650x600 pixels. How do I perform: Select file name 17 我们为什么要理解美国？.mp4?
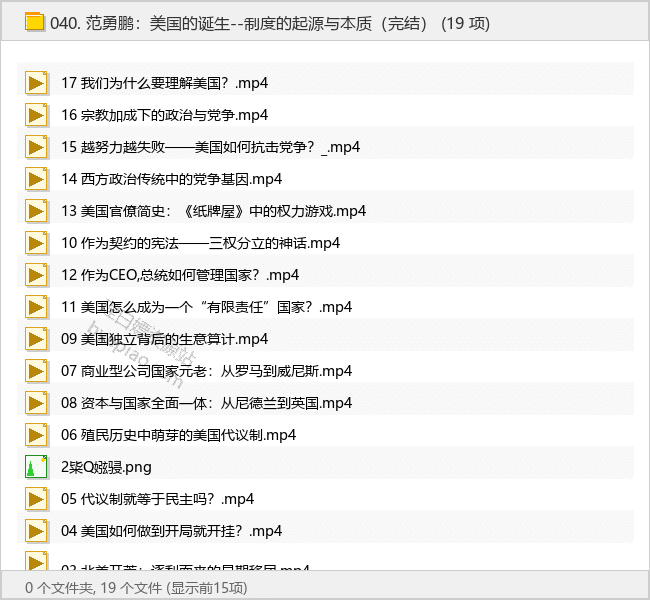165,83
